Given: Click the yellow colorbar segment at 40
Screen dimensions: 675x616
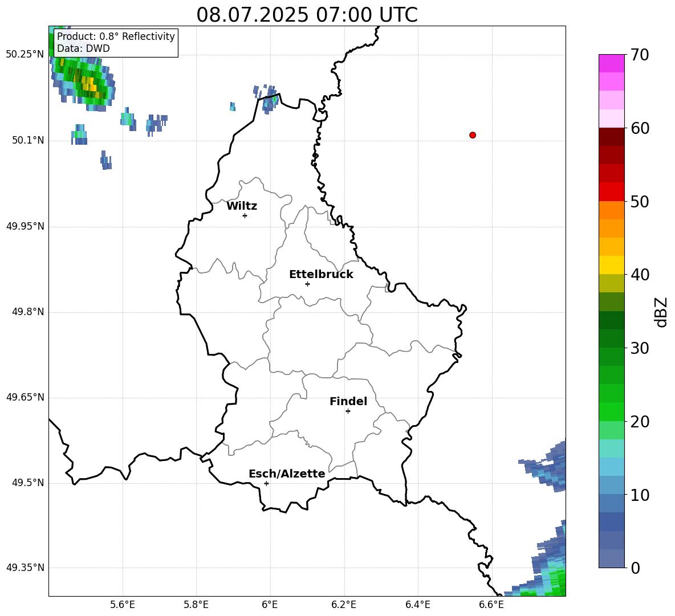Looking at the screenshot, I should 612,265.
